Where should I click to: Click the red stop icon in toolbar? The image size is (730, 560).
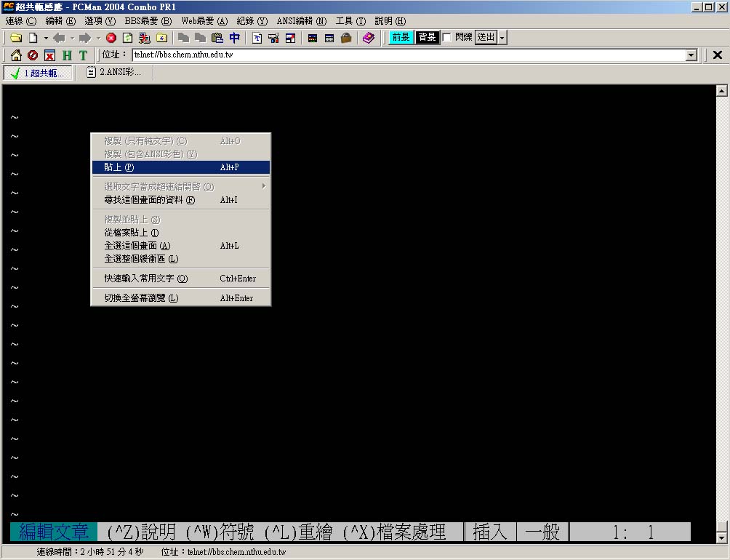pos(111,38)
